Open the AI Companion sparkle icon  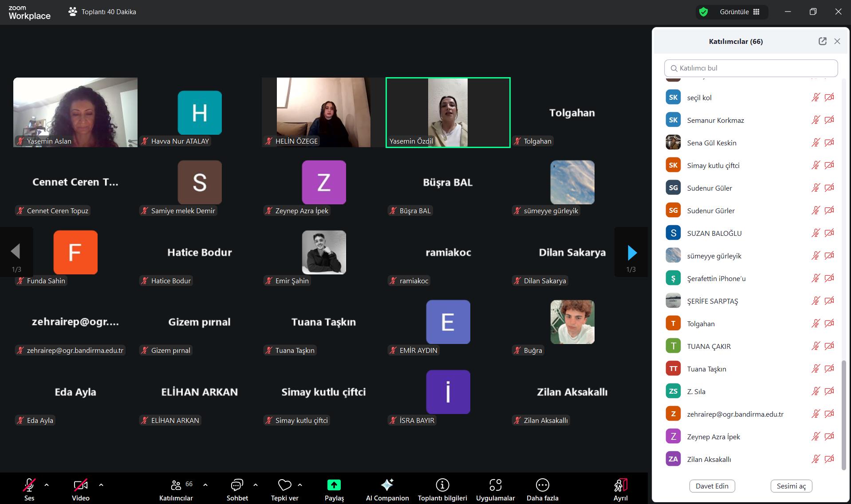pyautogui.click(x=387, y=485)
